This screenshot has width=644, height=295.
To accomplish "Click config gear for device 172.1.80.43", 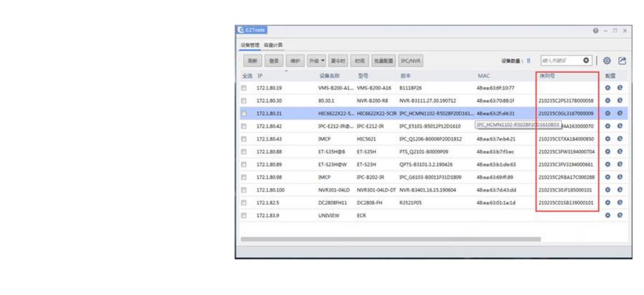I will tap(607, 139).
